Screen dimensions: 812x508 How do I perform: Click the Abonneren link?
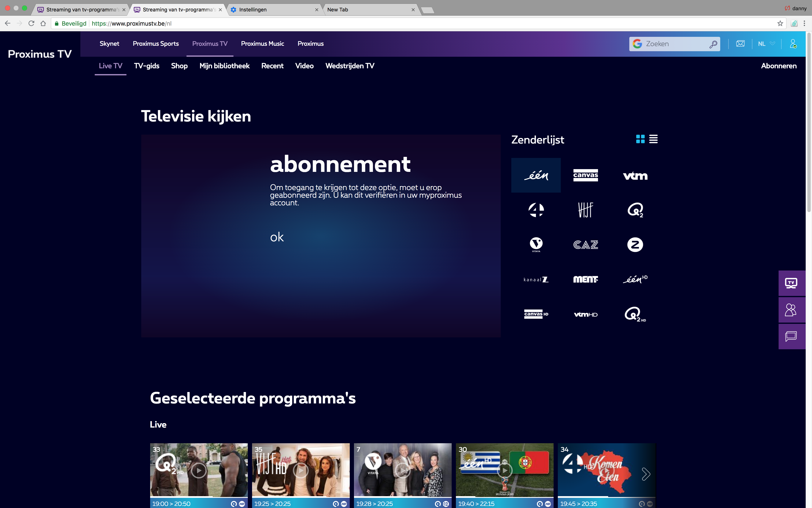click(x=778, y=66)
